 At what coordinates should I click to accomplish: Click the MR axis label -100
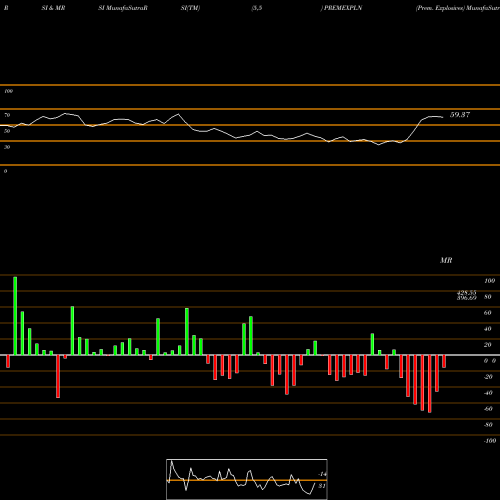490,441
